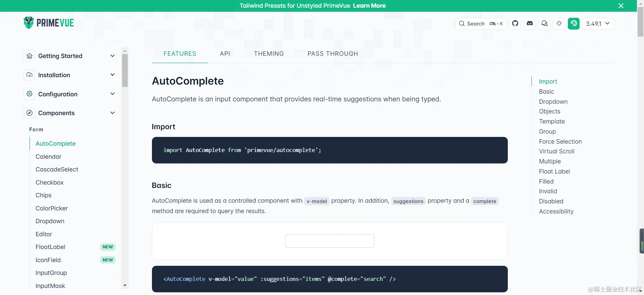
Task: Open Dropdown in the sidebar
Action: tap(50, 221)
